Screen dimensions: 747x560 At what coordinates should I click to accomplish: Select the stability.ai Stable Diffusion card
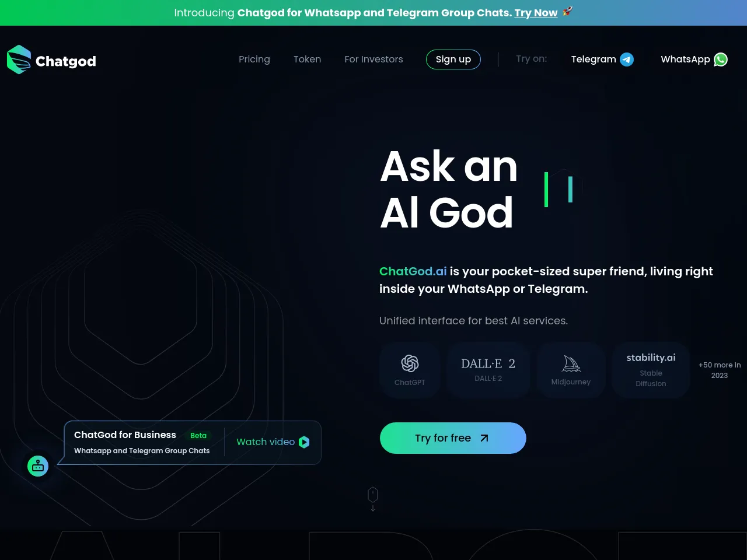pos(651,370)
